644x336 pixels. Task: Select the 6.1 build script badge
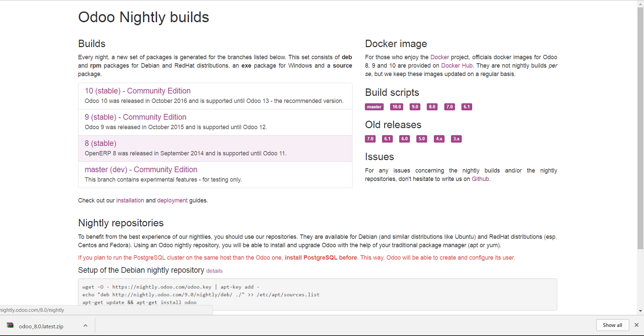[x=466, y=107]
